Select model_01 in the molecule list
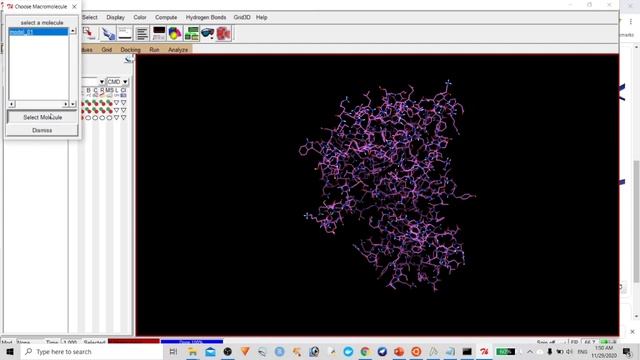The width and height of the screenshot is (640, 360). click(x=38, y=32)
